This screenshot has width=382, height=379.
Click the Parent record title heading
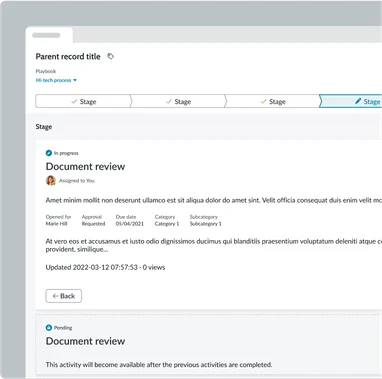tap(68, 56)
